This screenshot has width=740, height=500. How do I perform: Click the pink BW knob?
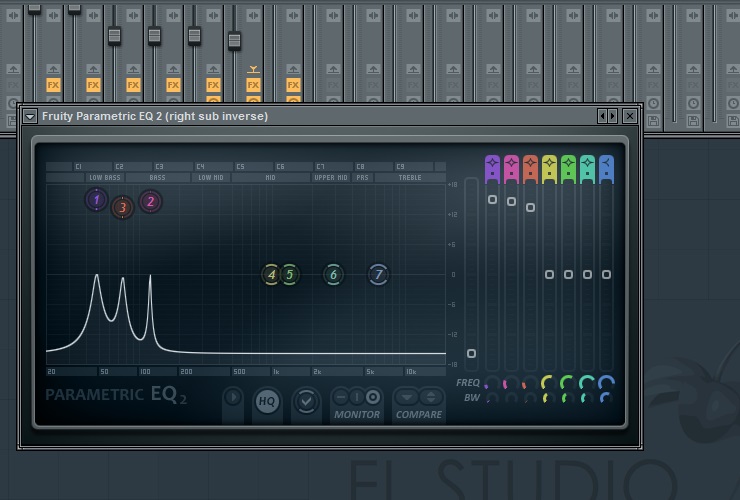pos(511,398)
